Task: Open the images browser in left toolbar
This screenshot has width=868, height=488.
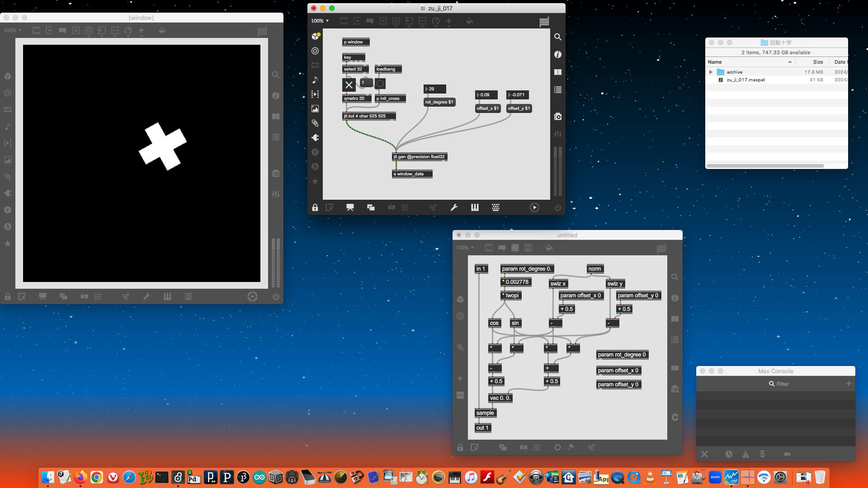Action: [315, 109]
